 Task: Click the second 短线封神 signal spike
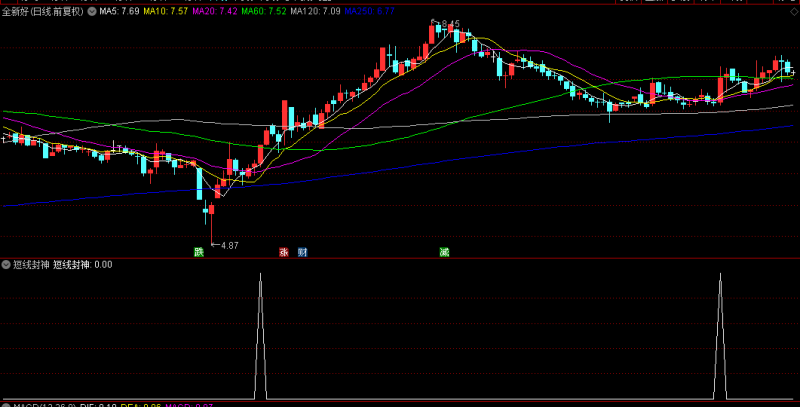pyautogui.click(x=720, y=337)
